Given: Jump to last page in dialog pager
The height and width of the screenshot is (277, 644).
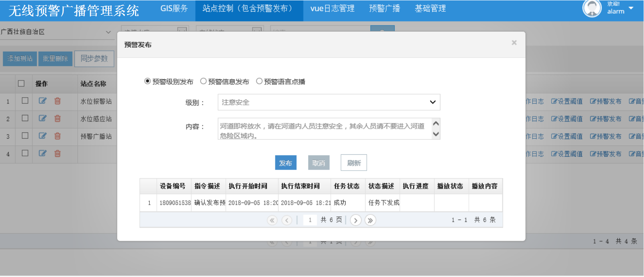Looking at the screenshot, I should [370, 220].
